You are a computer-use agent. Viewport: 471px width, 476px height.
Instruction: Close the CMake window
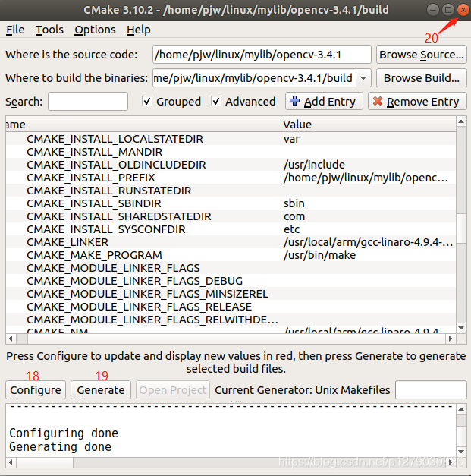[463, 10]
